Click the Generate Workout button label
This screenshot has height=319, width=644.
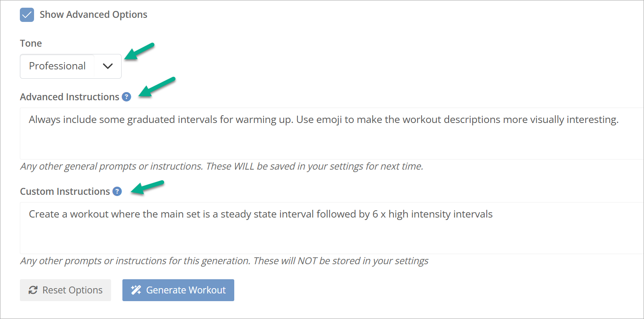tap(186, 290)
